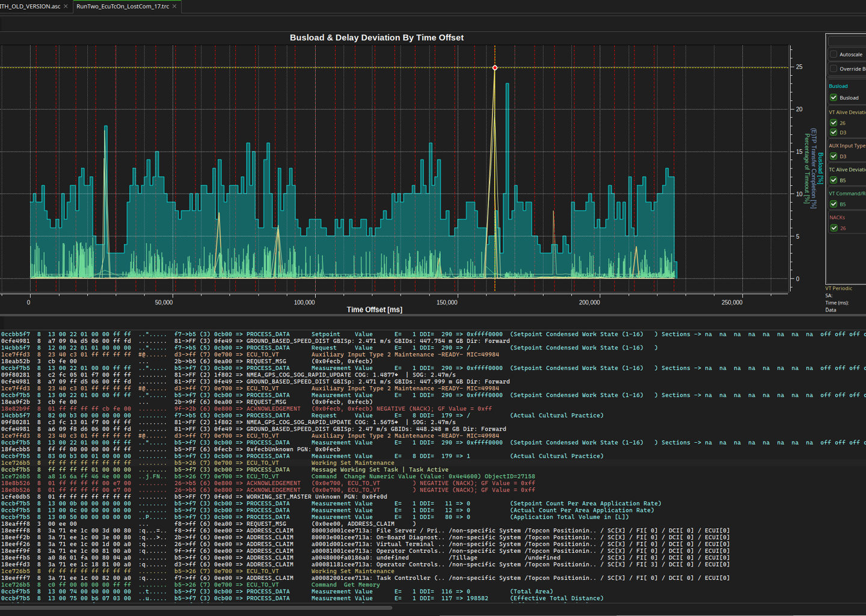Viewport: 866px width, 616px height.
Task: Uncheck the Busload series checkbox
Action: coord(834,97)
